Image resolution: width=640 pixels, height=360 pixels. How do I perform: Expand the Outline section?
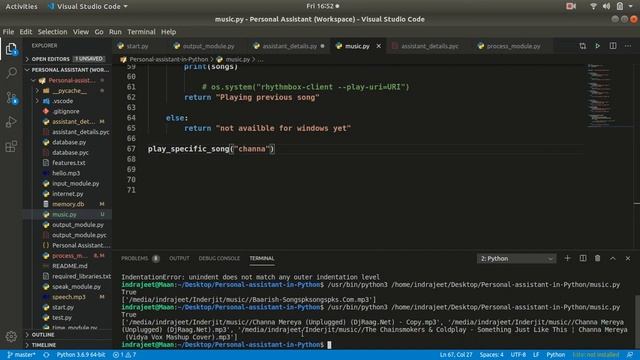[67, 335]
